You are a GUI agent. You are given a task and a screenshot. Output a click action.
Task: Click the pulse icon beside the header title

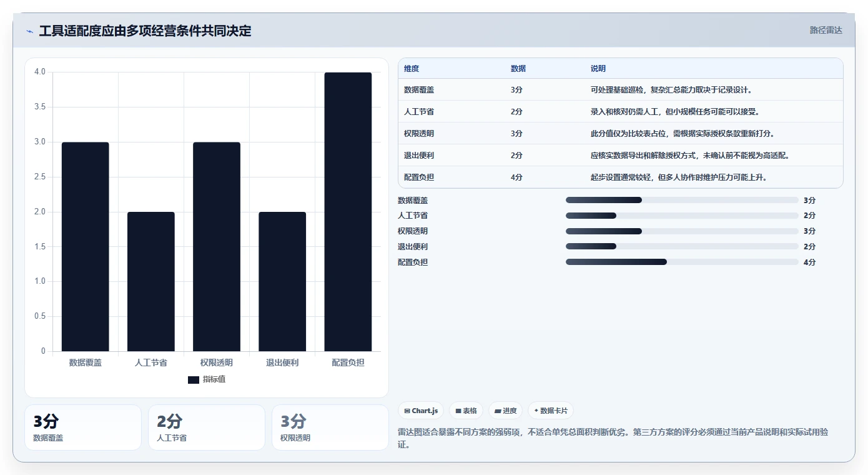[29, 31]
